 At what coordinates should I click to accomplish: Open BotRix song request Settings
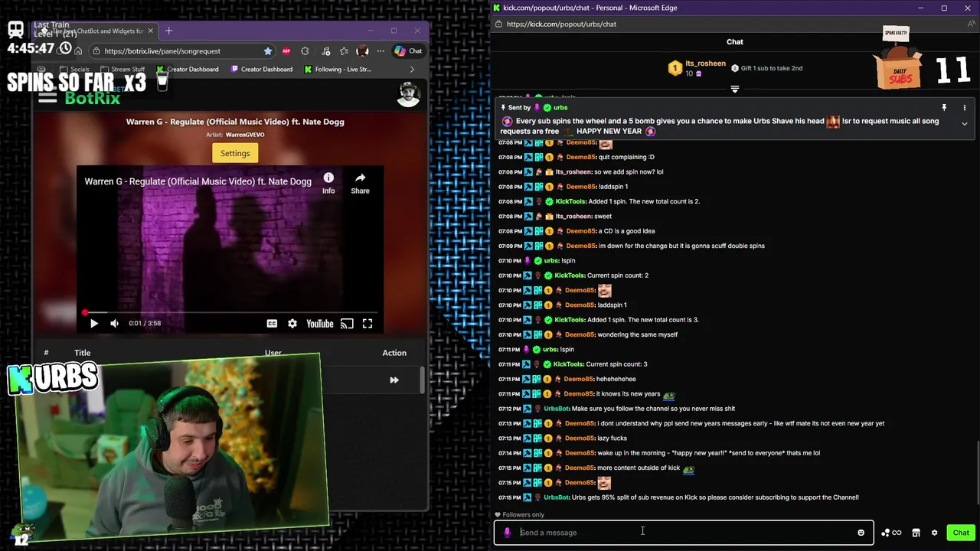pos(235,153)
